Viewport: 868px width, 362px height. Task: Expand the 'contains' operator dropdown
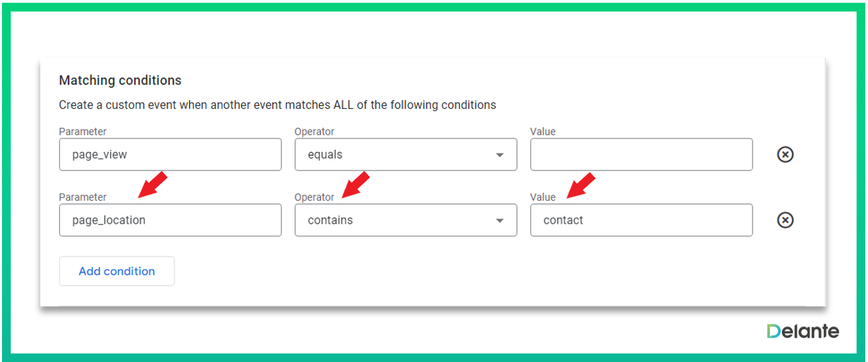[405, 220]
